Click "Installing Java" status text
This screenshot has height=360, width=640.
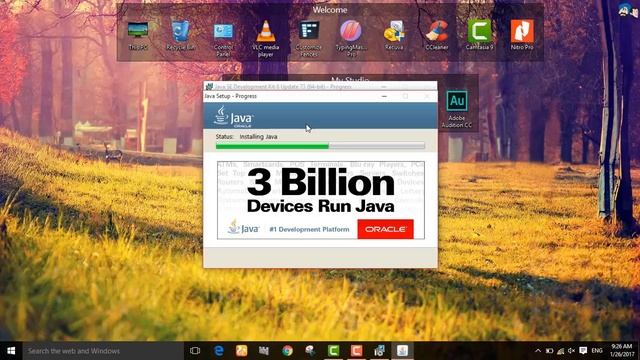click(x=258, y=137)
